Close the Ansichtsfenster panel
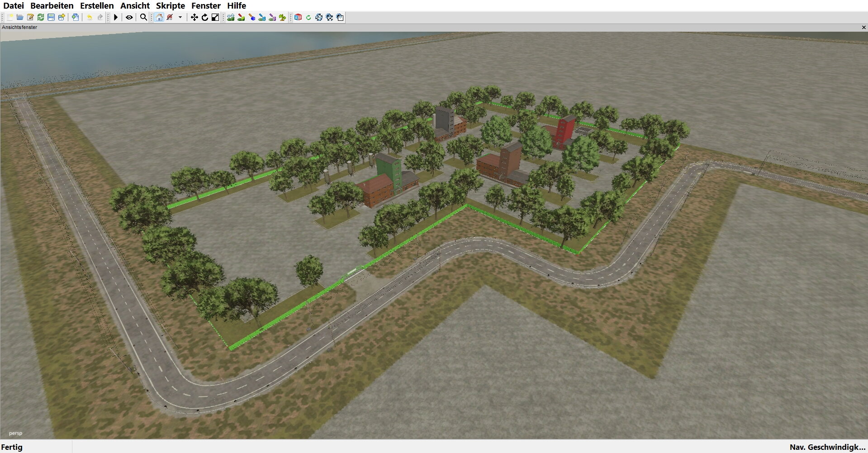Viewport: 868px width, 453px height. (863, 27)
